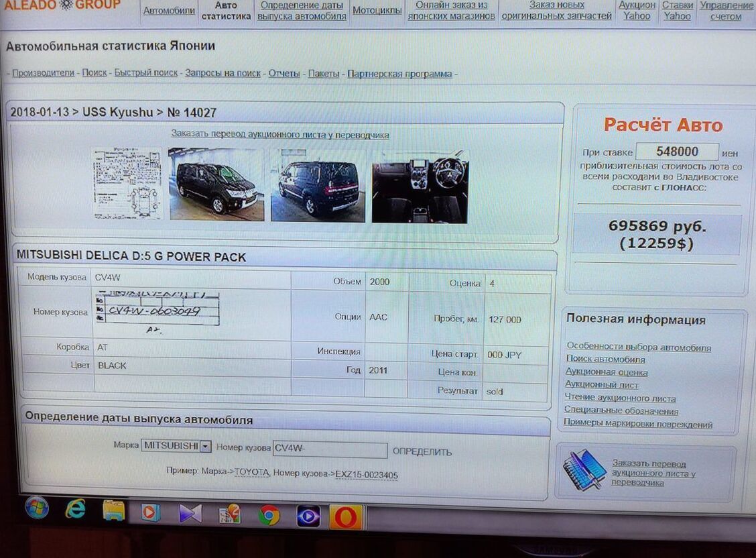Open Windows Start menu orb
756x558 pixels.
click(x=37, y=508)
